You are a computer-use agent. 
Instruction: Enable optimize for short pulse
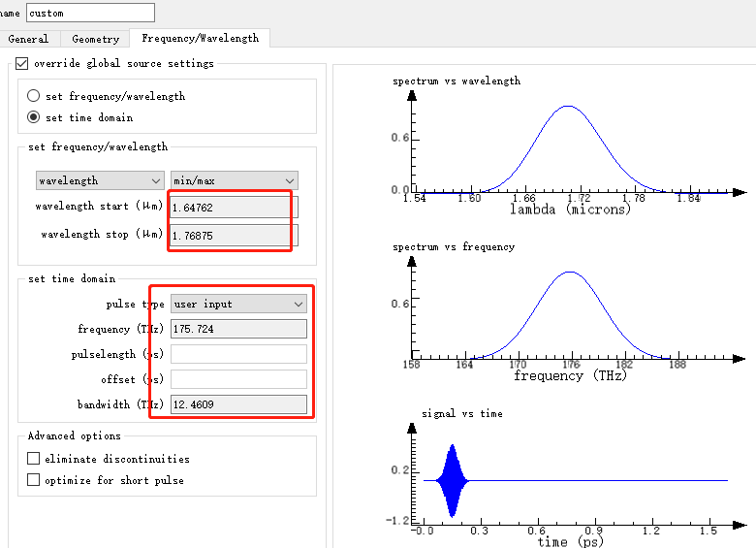34,480
